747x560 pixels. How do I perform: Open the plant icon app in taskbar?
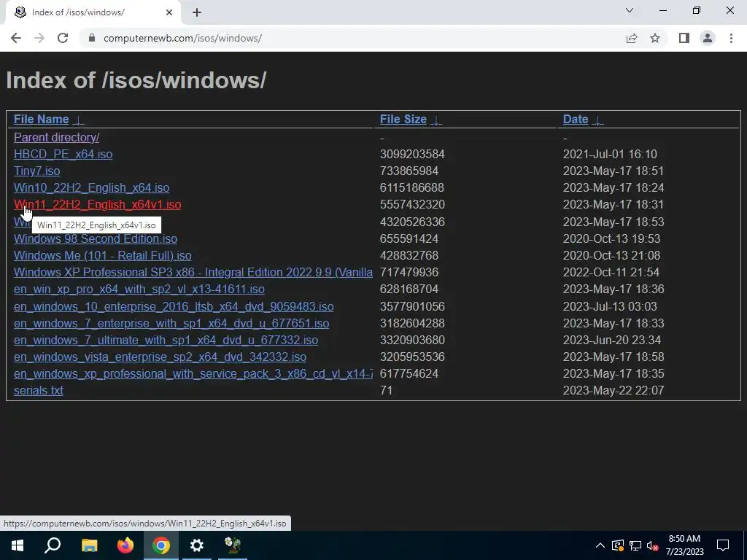tap(233, 545)
